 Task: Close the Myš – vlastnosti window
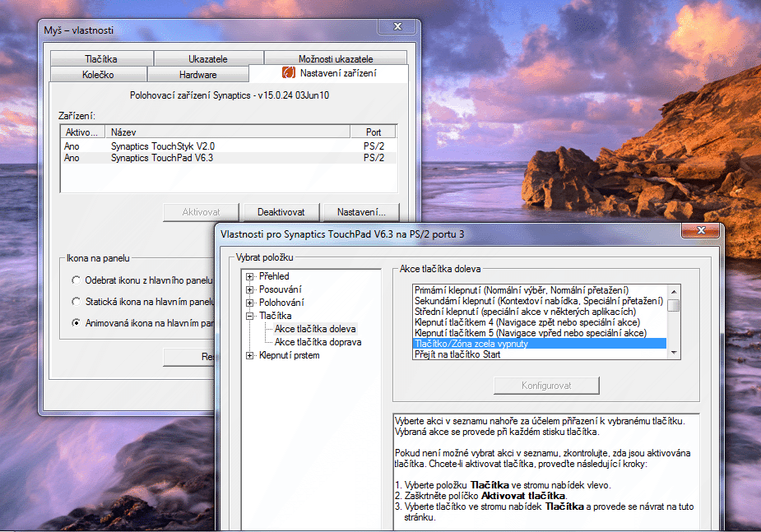pos(397,26)
